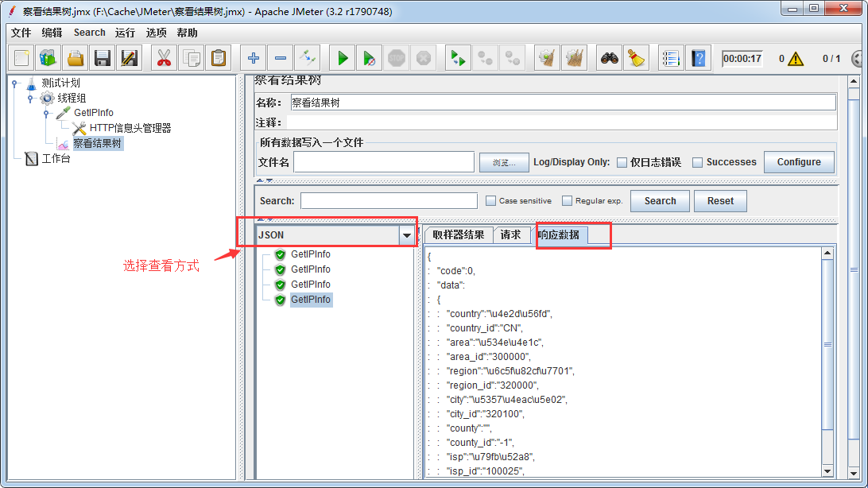Select 察看结果树 tree item

point(98,143)
